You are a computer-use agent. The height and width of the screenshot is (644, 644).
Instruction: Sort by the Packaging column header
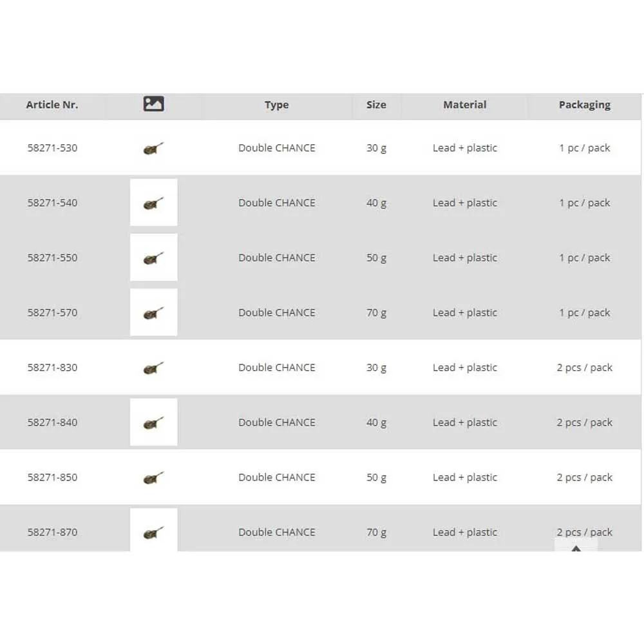pos(584,105)
